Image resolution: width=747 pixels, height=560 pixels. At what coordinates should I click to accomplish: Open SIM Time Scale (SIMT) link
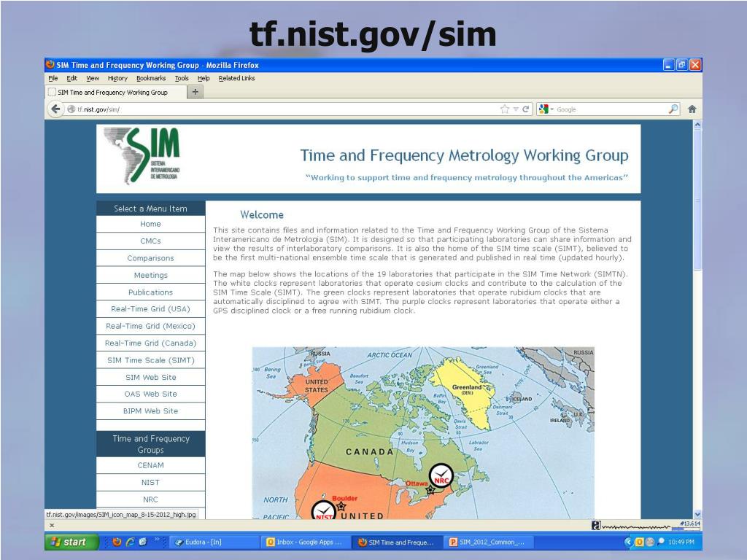[x=150, y=360]
